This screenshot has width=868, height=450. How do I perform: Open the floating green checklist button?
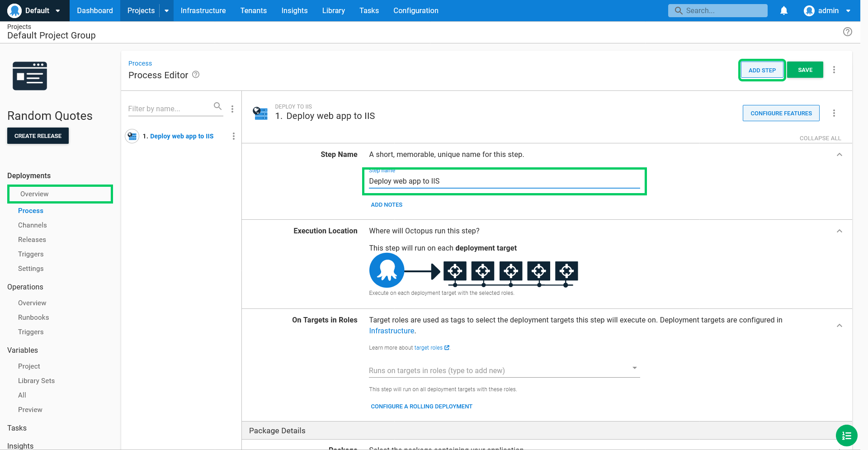click(x=847, y=436)
